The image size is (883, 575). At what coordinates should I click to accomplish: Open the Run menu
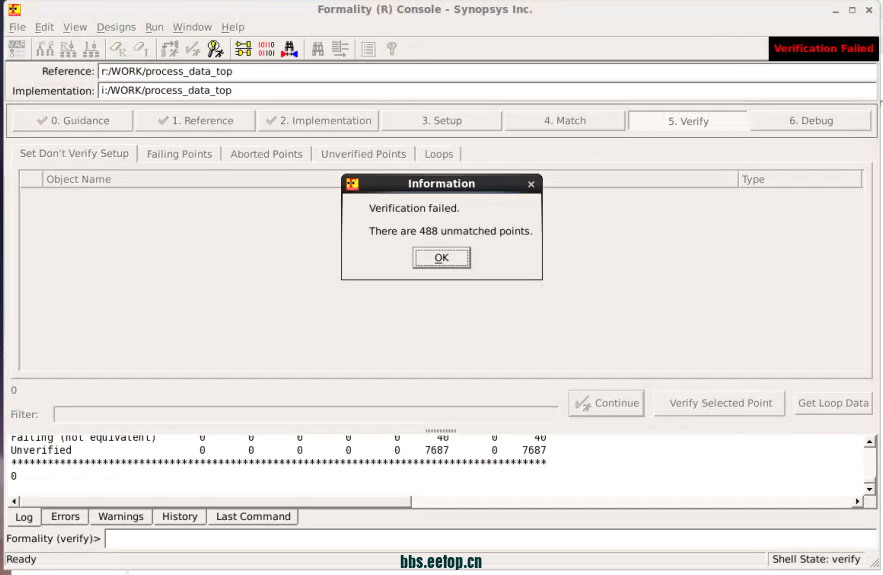click(x=154, y=27)
